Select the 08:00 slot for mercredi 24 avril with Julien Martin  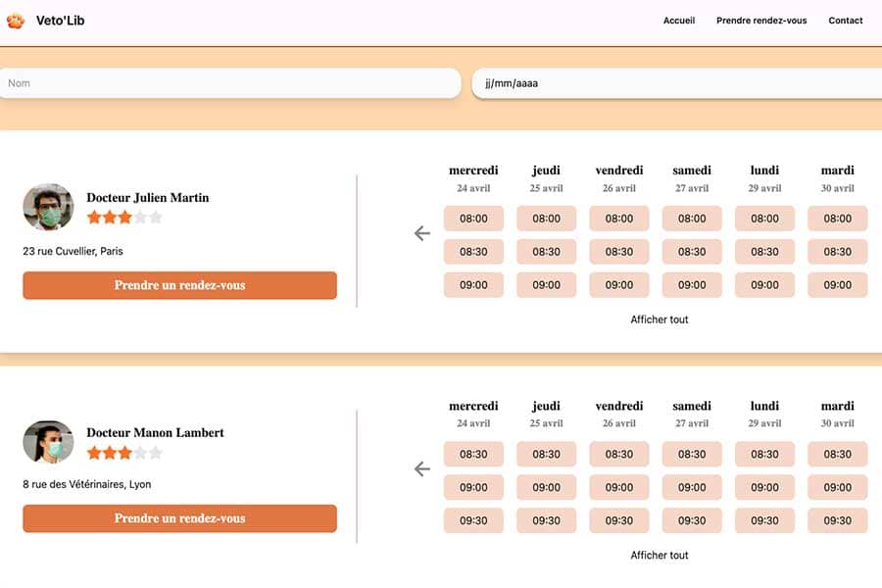(x=473, y=218)
